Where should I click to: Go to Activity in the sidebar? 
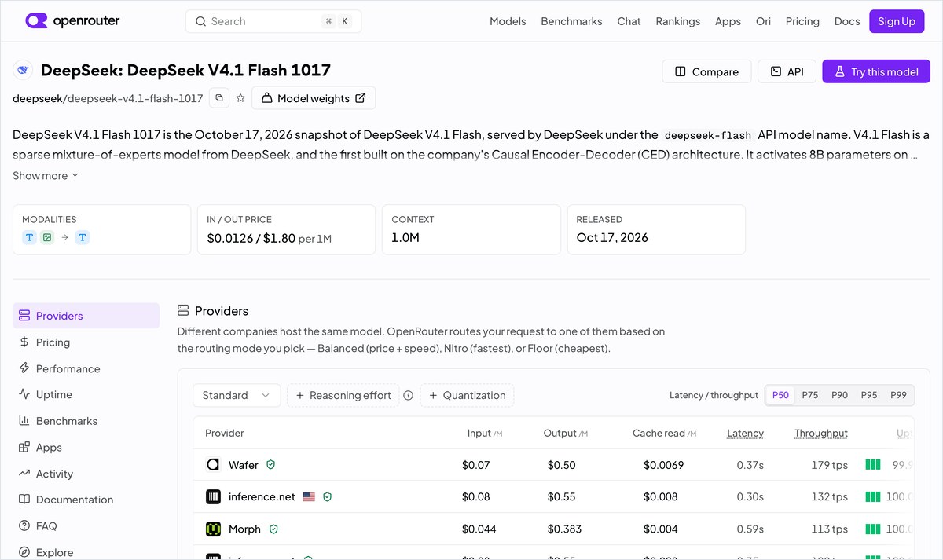[x=86, y=474]
